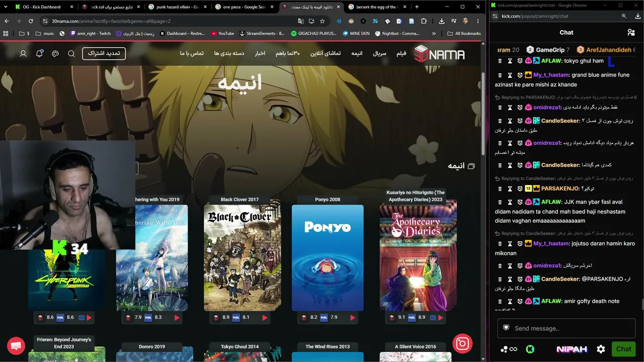Image resolution: width=644 pixels, height=362 pixels.
Task: Ban My_t_hastam on 'grand blue' message
Action: 520,75
